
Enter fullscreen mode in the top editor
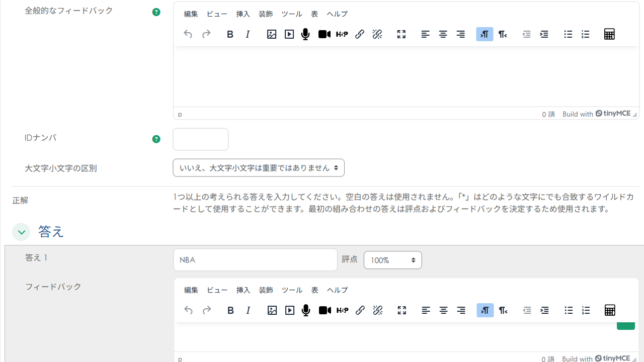click(x=401, y=34)
